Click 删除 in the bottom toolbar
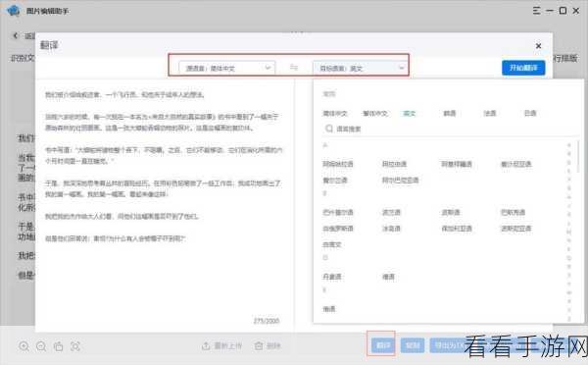The height and width of the screenshot is (365, 588). [268, 345]
